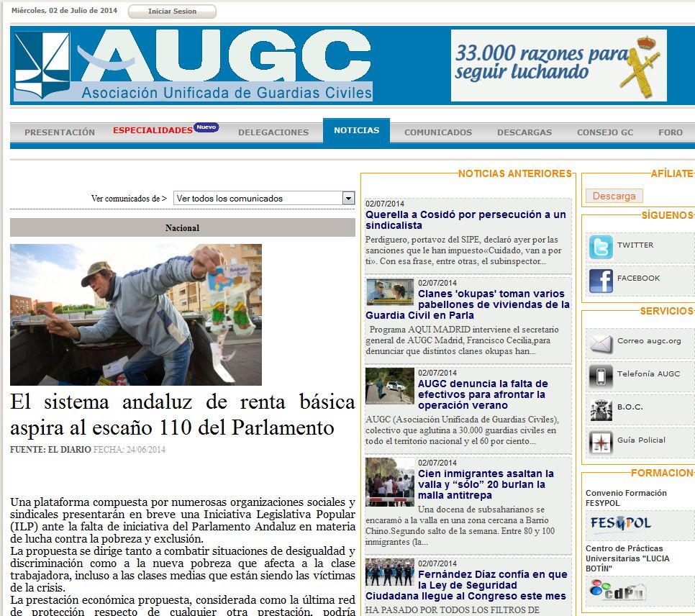Click the Descarga button under Afíliate
Viewport: 695px width, 616px height.
[614, 196]
